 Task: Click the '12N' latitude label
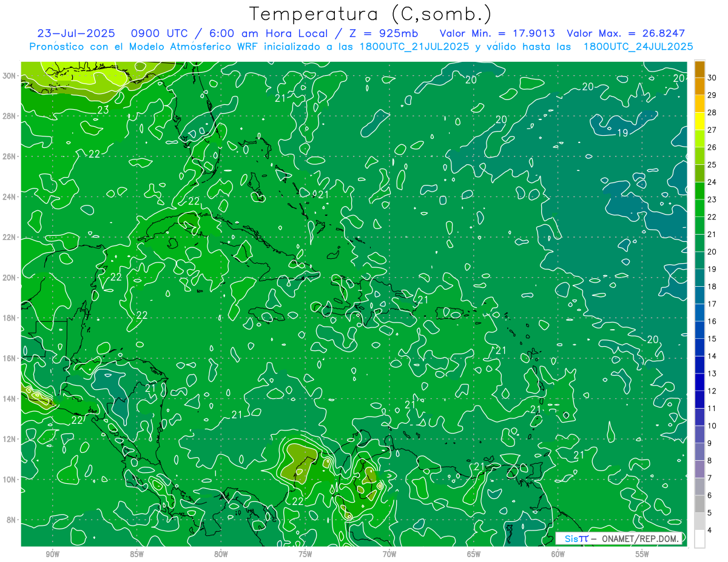tap(9, 439)
